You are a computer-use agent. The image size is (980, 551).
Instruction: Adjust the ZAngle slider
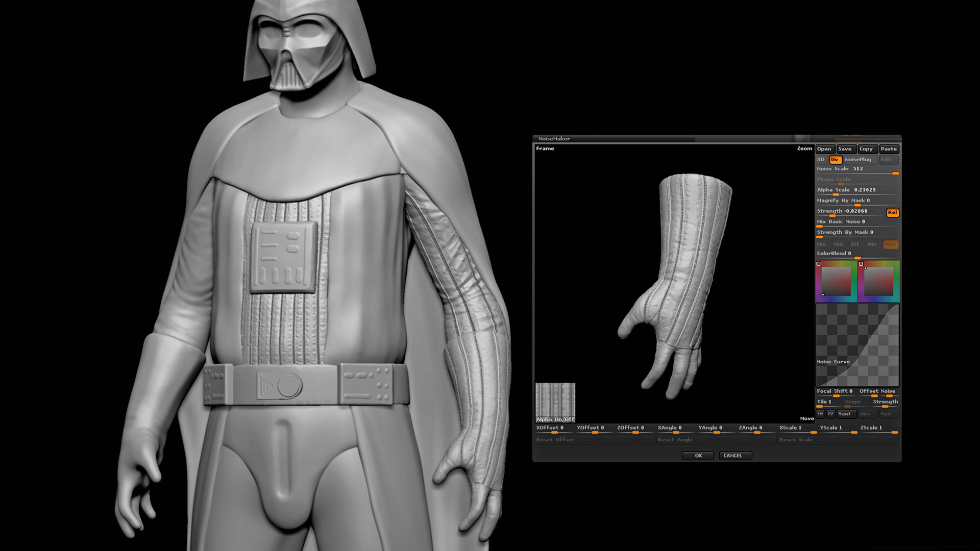[757, 430]
